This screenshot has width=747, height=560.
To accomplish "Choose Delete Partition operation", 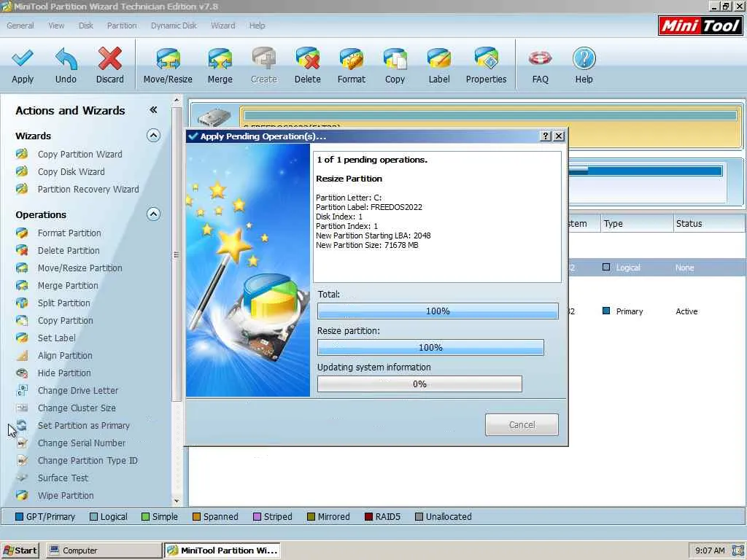I will click(x=69, y=251).
